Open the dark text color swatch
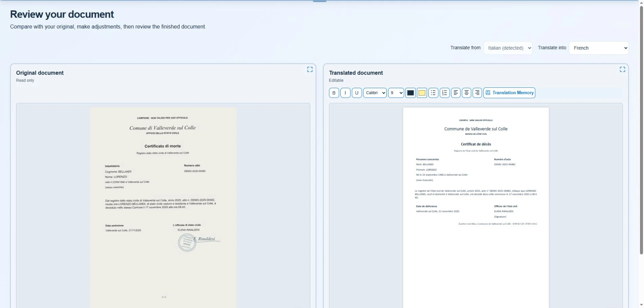This screenshot has width=644, height=308. [x=410, y=93]
